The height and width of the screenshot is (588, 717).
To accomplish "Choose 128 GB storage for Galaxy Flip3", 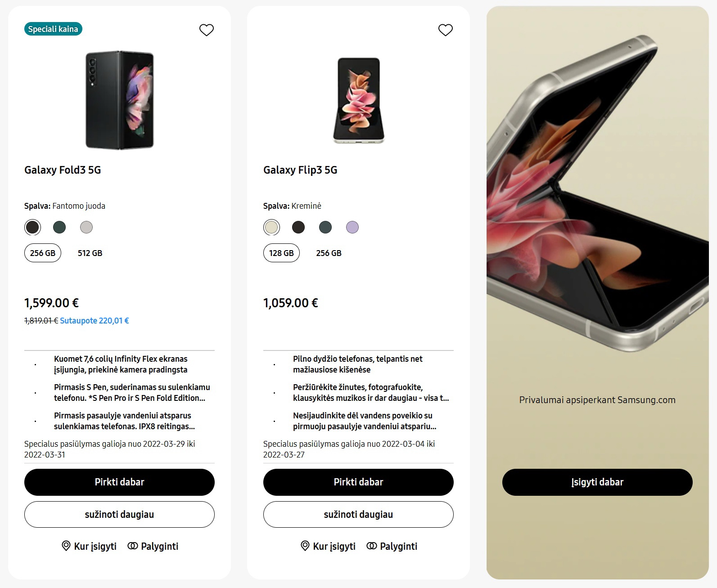I will tap(281, 253).
